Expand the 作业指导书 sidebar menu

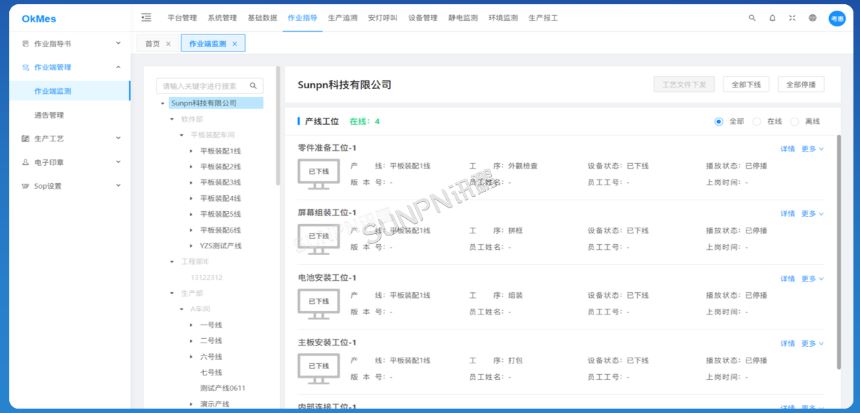pyautogui.click(x=118, y=43)
